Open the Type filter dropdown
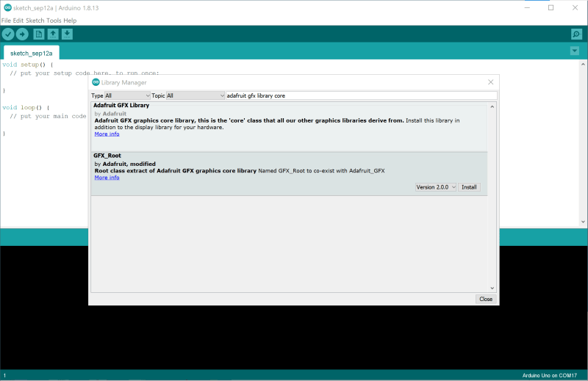The image size is (588, 381). (x=127, y=95)
